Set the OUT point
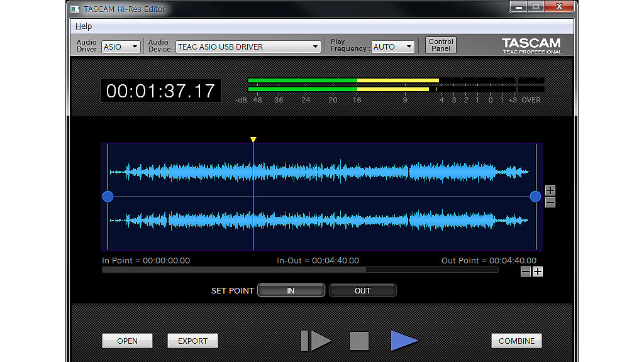This screenshot has height=362, width=644. pos(363,290)
